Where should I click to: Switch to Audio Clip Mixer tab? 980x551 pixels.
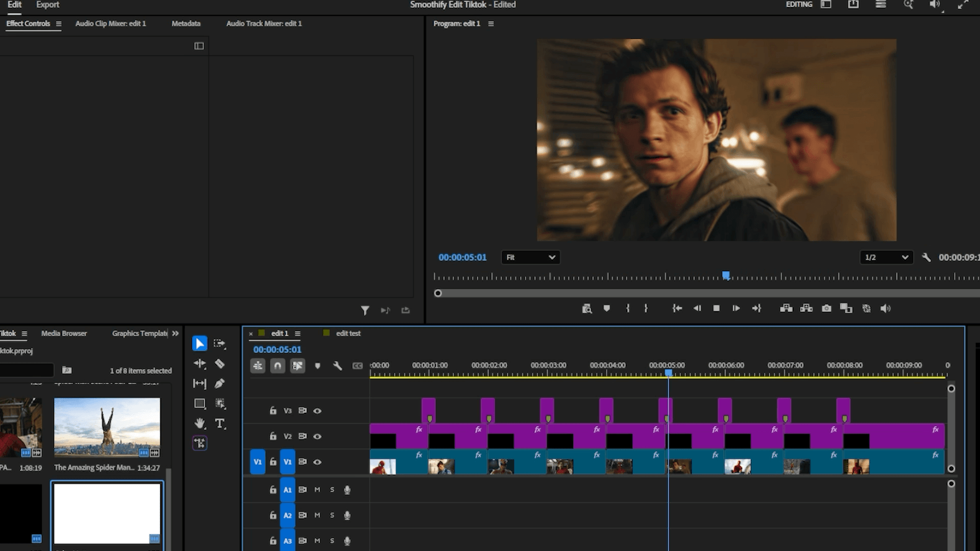pos(111,23)
